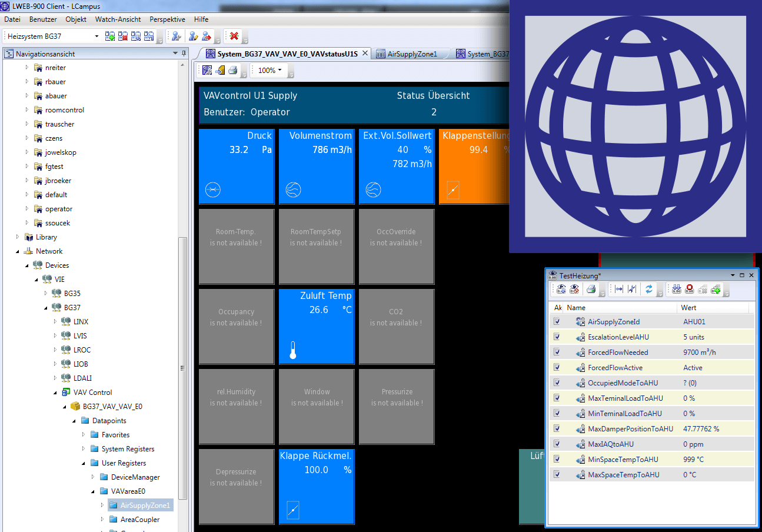Screen dimensions: 762x532
Task: Click the import project icon with down arrow
Action: coord(136,36)
